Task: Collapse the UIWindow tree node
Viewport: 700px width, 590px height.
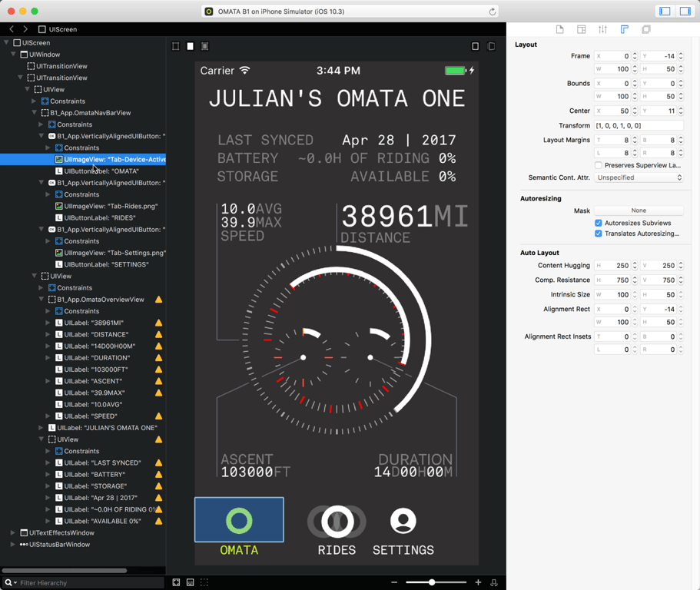Action: (13, 54)
